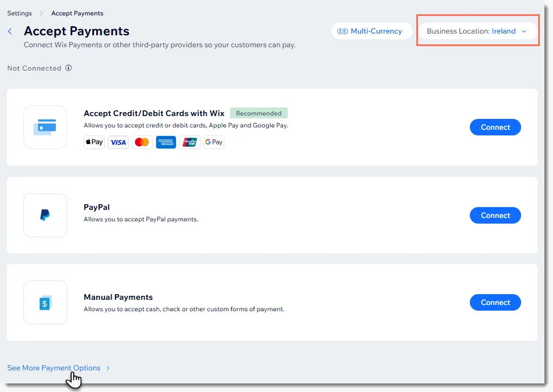The image size is (553, 392).
Task: Open See More Payment Options link
Action: (54, 368)
